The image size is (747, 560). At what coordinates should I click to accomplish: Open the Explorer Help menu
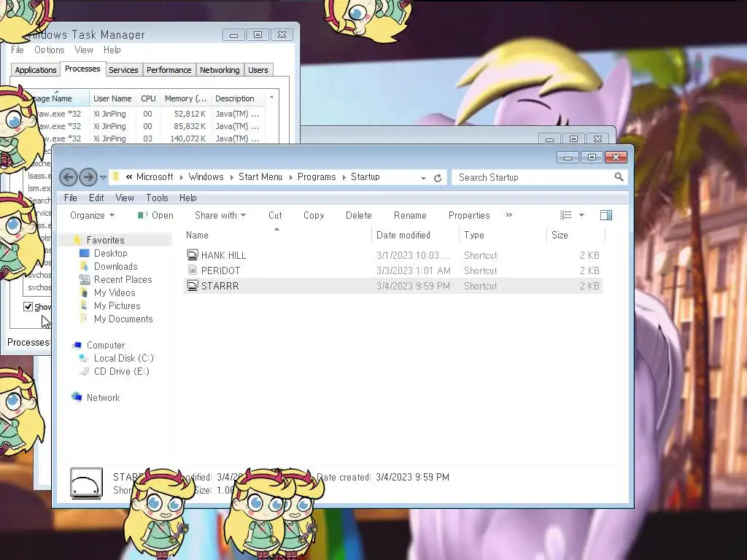click(x=187, y=198)
